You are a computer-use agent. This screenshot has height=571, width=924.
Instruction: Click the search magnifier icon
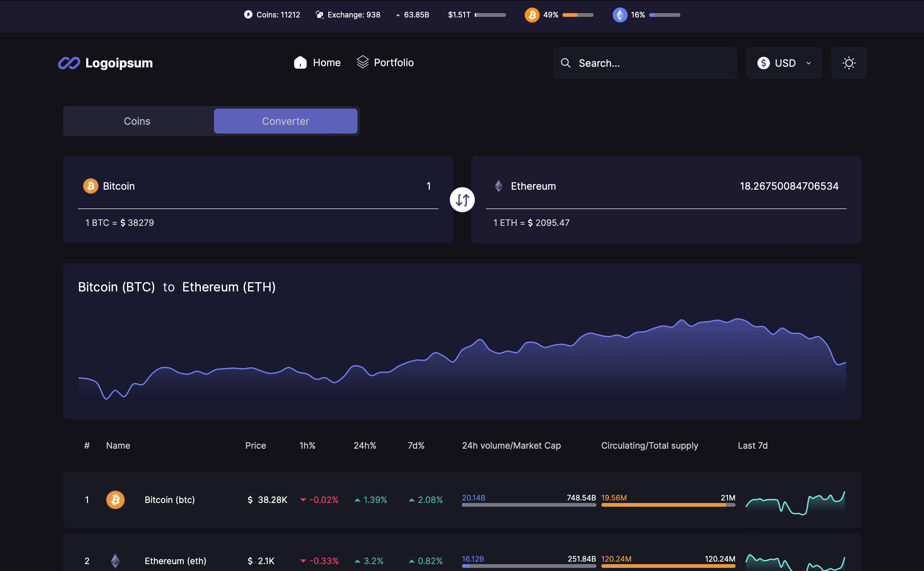(566, 63)
